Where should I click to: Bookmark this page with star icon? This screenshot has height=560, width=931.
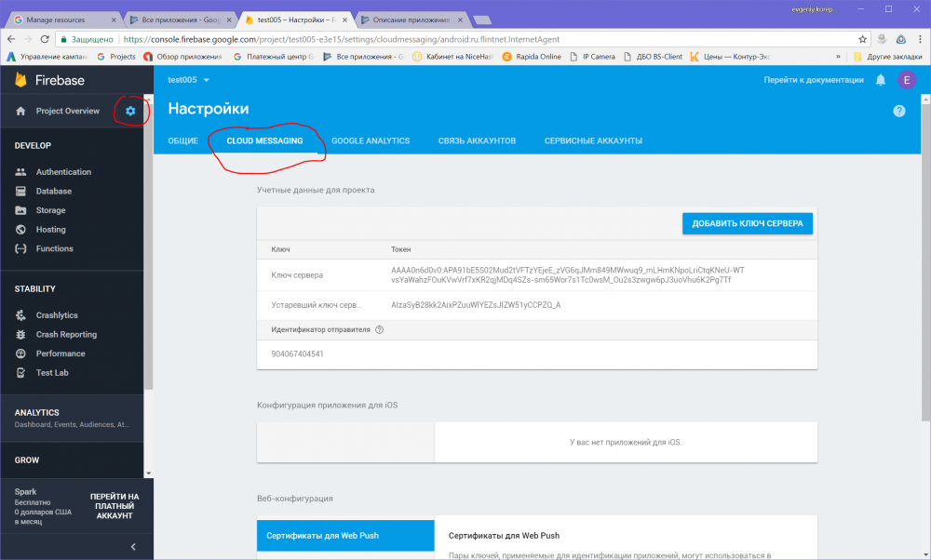point(863,39)
